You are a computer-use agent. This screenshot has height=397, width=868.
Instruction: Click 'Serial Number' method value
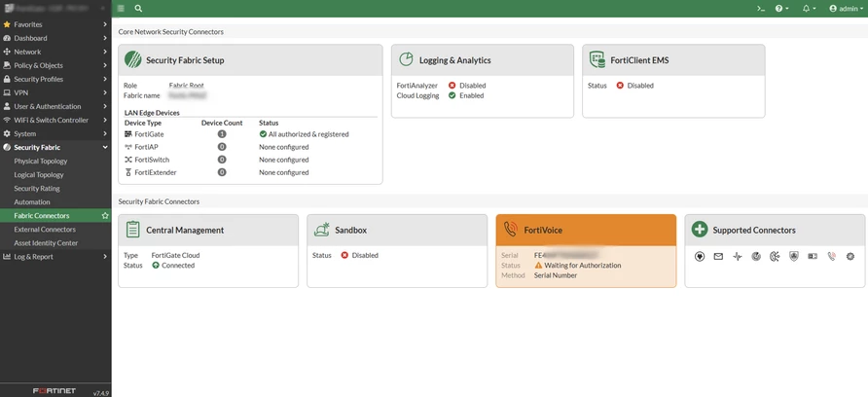[556, 275]
